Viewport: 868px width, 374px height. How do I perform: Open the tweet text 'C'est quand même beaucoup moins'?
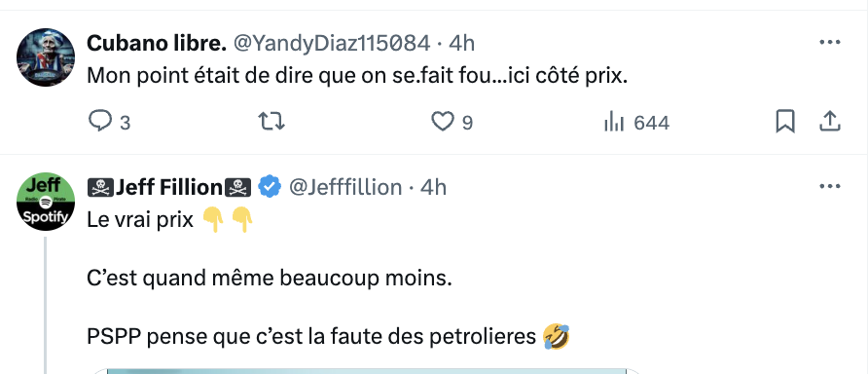click(269, 279)
